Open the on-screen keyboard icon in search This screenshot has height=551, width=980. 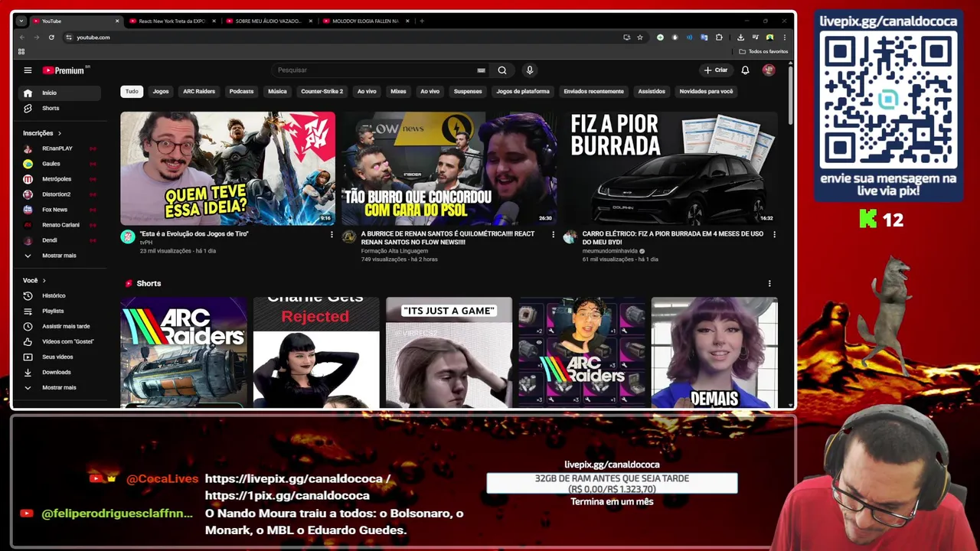(481, 70)
